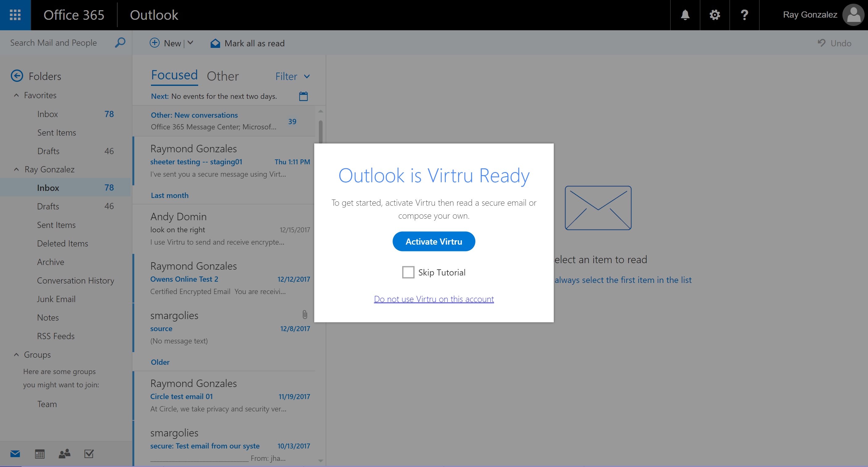Image resolution: width=868 pixels, height=467 pixels.
Task: Select the Focused inbox tab
Action: coord(173,75)
